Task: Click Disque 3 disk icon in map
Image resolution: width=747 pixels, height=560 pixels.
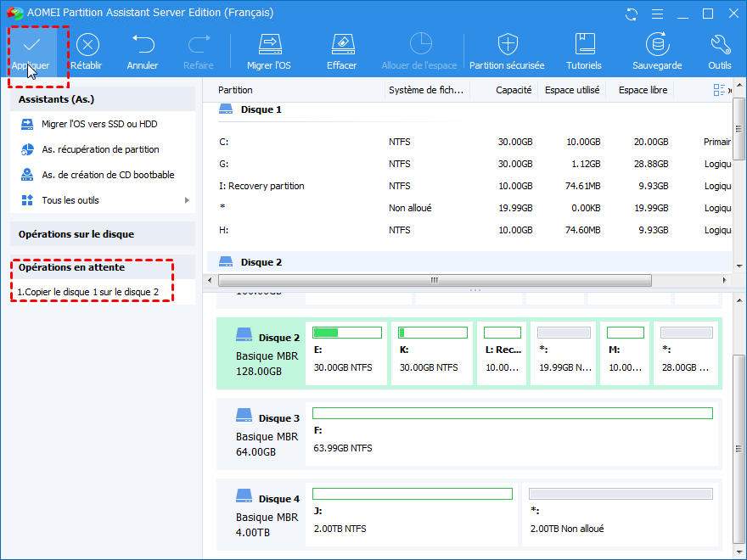Action: pos(244,415)
